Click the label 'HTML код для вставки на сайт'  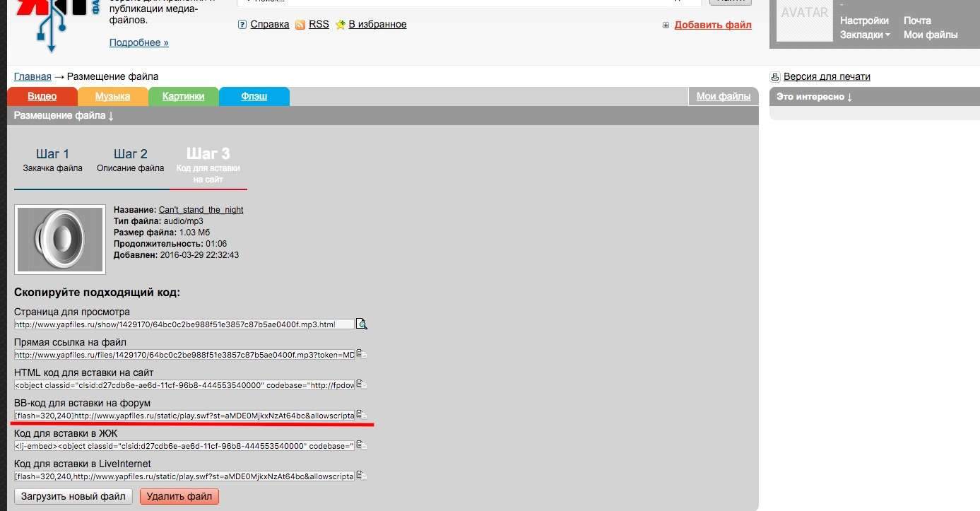coord(84,372)
